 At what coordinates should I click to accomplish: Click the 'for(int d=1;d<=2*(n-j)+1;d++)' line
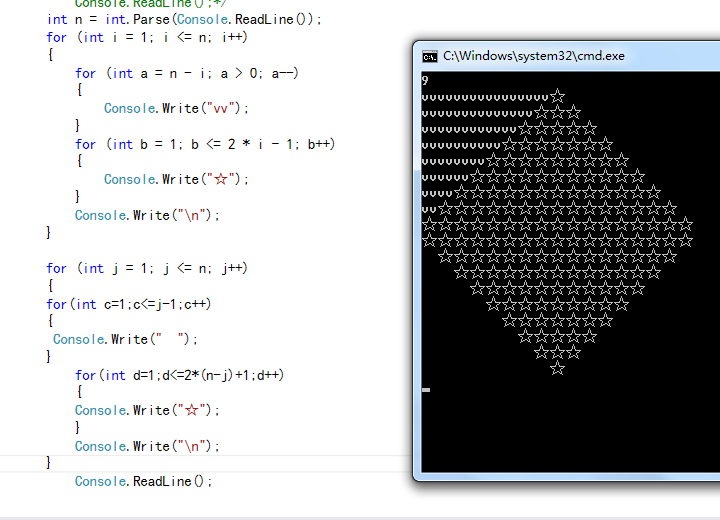(180, 375)
